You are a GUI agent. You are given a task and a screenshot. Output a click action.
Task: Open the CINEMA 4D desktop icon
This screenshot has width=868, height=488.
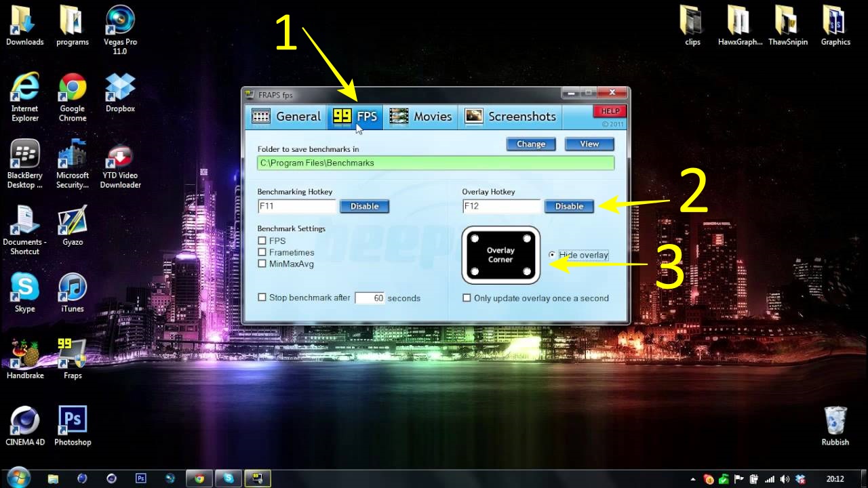pos(24,420)
